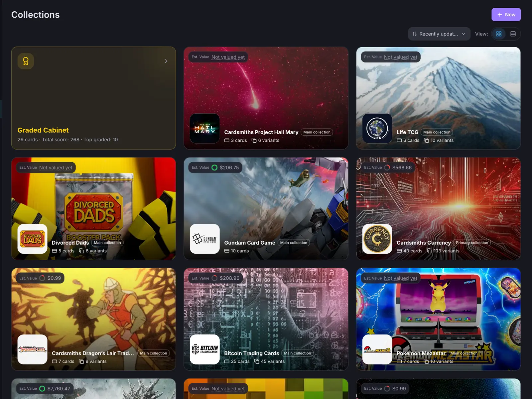Click the 10 variants icon on Life TCG
This screenshot has height=399, width=532.
point(426,140)
